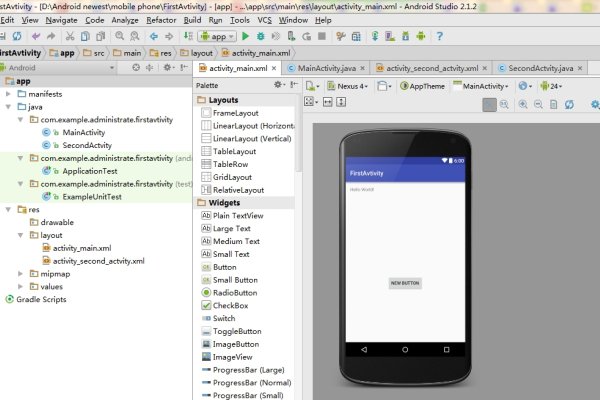This screenshot has height=400, width=600.
Task: Select the Switch widget in Palette
Action: 224,318
